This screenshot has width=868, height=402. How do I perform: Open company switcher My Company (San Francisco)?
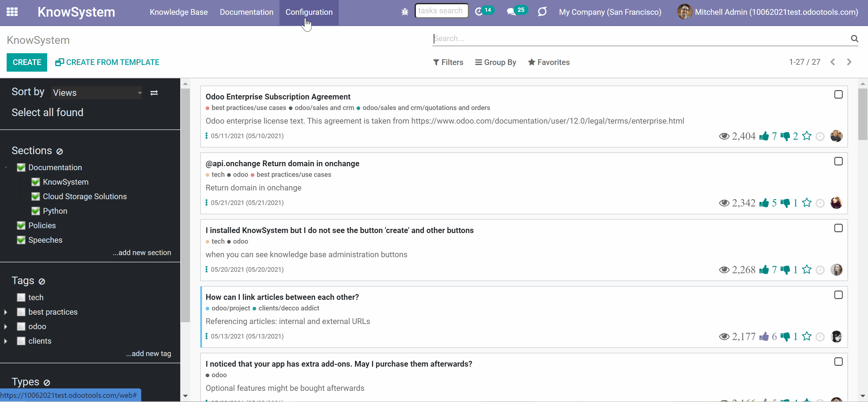point(610,12)
